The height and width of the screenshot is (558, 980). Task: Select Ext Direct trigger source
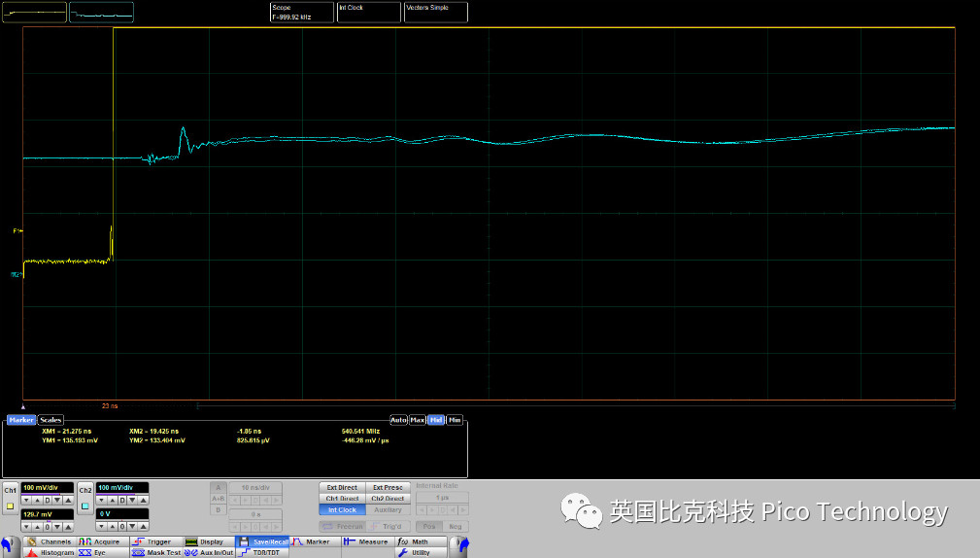pos(341,487)
